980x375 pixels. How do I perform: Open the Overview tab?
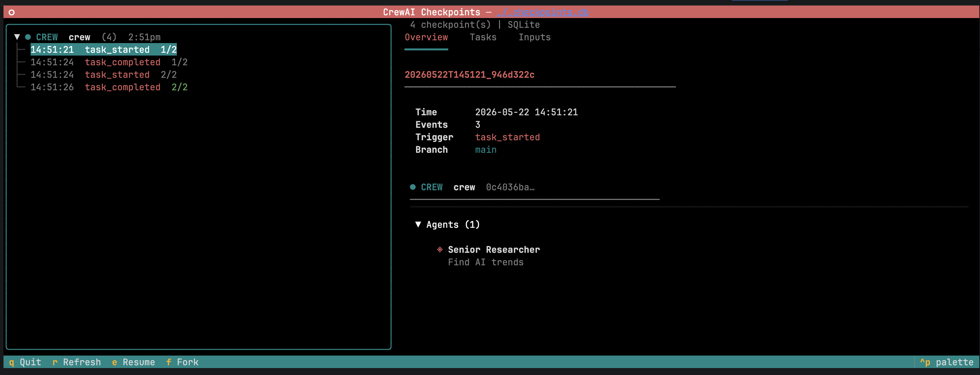tap(426, 37)
